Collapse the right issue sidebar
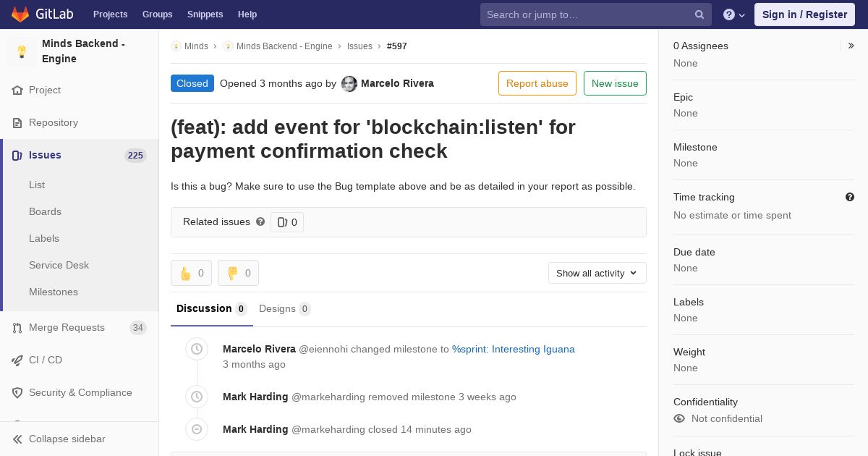868x456 pixels. coord(851,46)
